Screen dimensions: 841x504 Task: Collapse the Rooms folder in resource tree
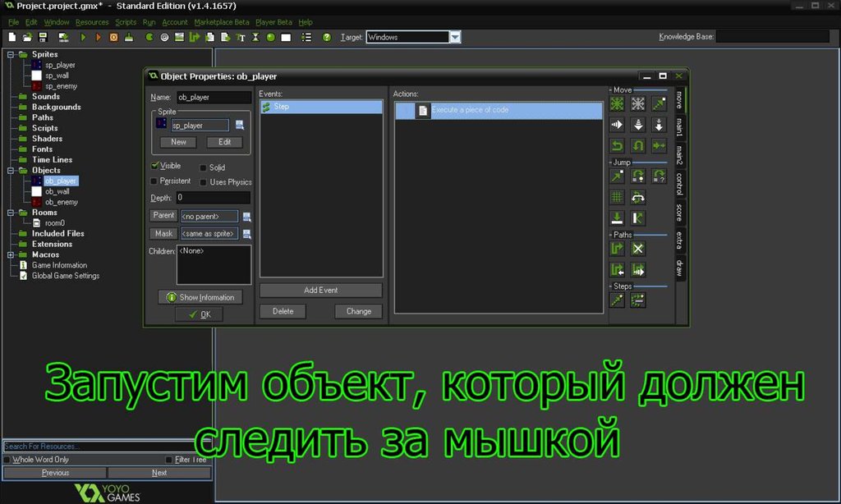[x=10, y=213]
